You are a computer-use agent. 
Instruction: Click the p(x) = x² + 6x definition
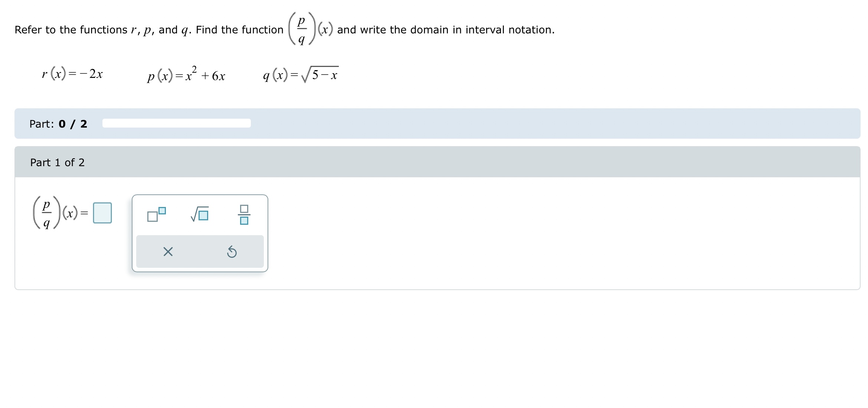(x=186, y=74)
